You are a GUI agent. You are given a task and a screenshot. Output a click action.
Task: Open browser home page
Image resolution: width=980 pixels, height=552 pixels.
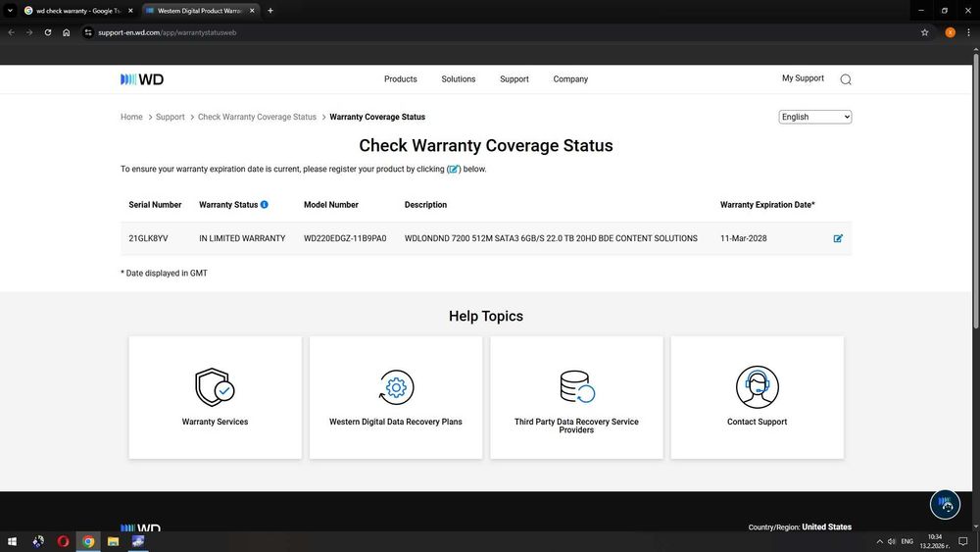coord(67,32)
